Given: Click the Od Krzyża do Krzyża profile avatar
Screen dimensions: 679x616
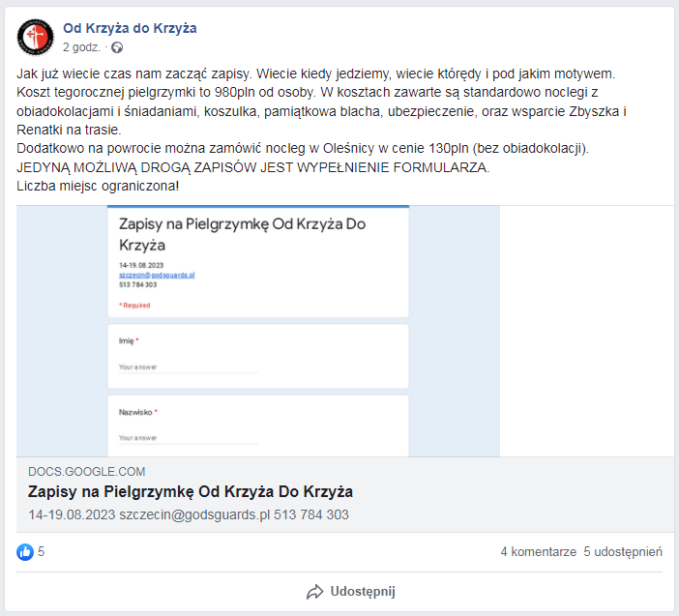Looking at the screenshot, I should click(x=36, y=37).
